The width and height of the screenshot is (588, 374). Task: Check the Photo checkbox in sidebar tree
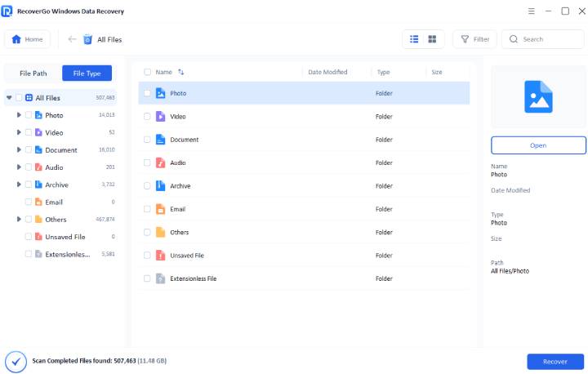click(29, 115)
